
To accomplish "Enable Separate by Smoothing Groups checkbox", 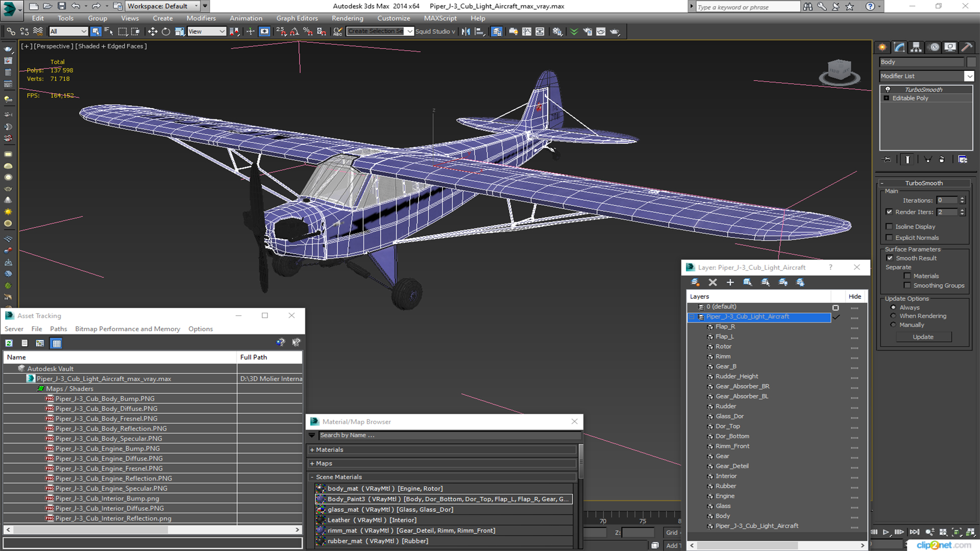I will tap(907, 286).
